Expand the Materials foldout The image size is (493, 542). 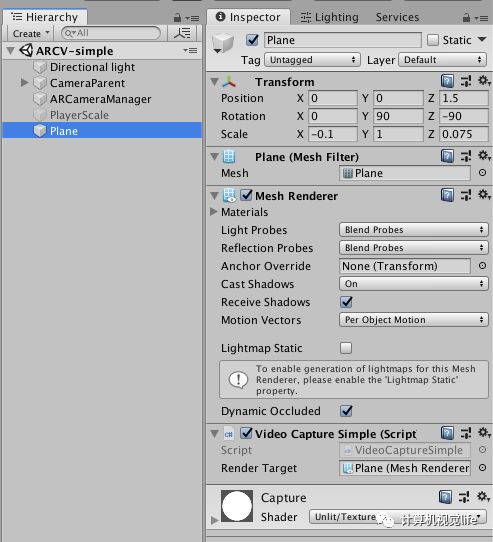[214, 212]
